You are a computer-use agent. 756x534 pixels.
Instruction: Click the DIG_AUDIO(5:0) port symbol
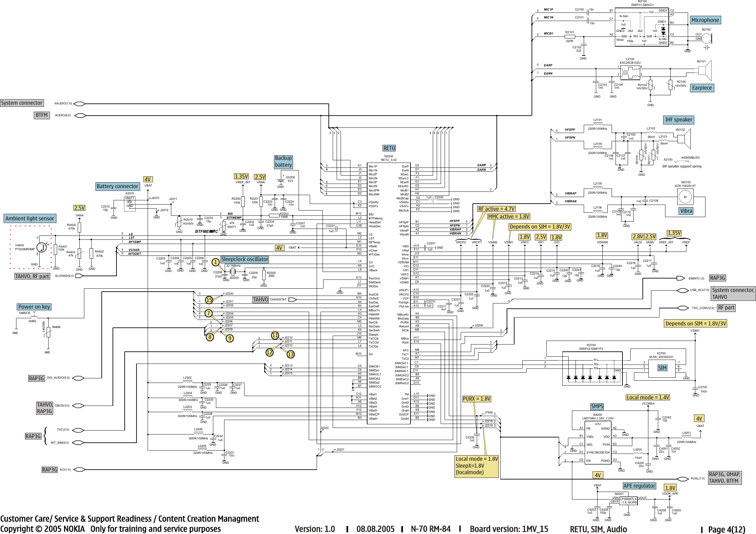[78, 378]
